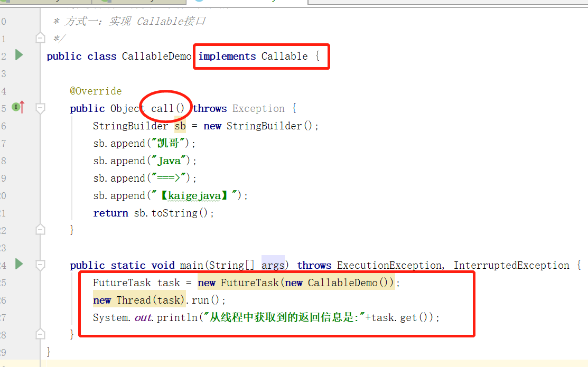The height and width of the screenshot is (367, 588).
Task: Click the "Java" string literal
Action: pos(169,161)
